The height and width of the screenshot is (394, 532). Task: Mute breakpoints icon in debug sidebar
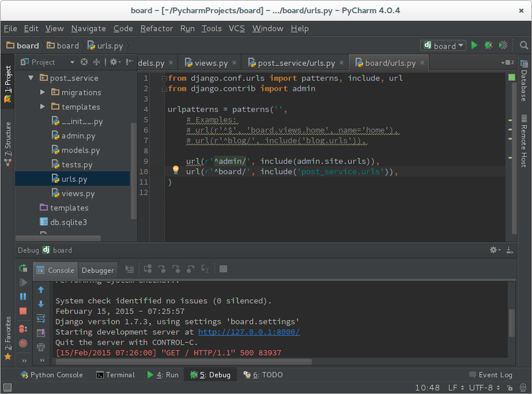point(23,343)
